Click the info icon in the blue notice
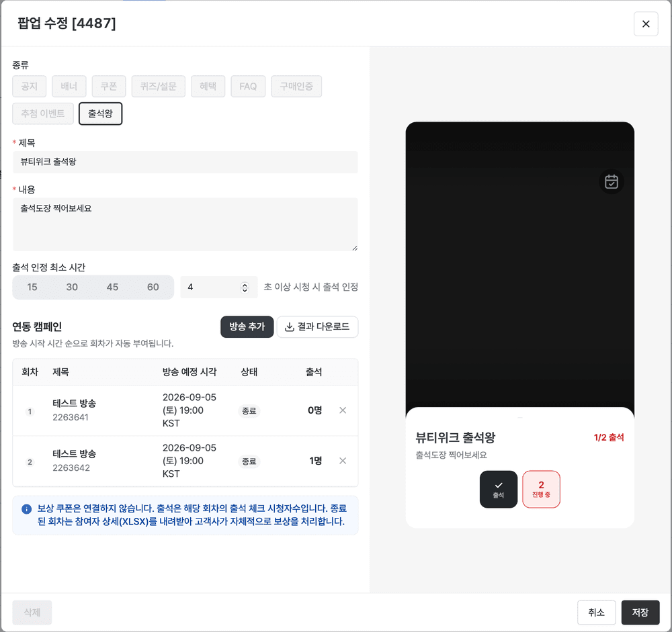Image resolution: width=672 pixels, height=632 pixels. click(27, 508)
